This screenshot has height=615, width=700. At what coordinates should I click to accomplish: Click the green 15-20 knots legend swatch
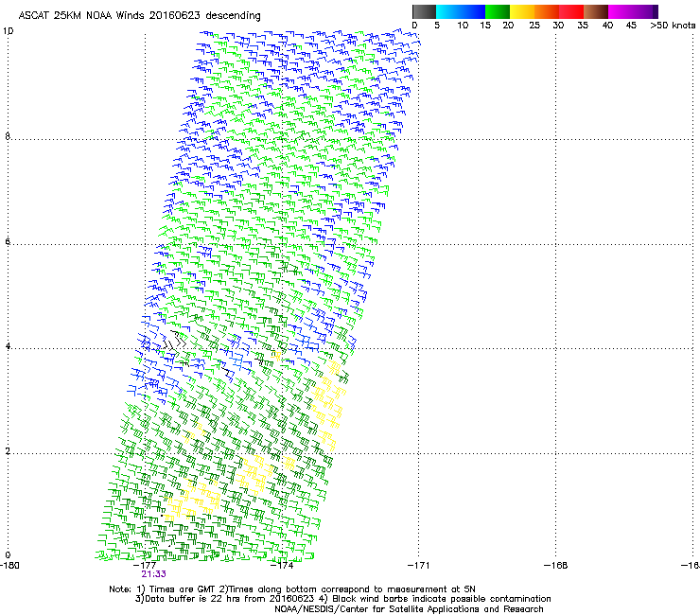(498, 11)
